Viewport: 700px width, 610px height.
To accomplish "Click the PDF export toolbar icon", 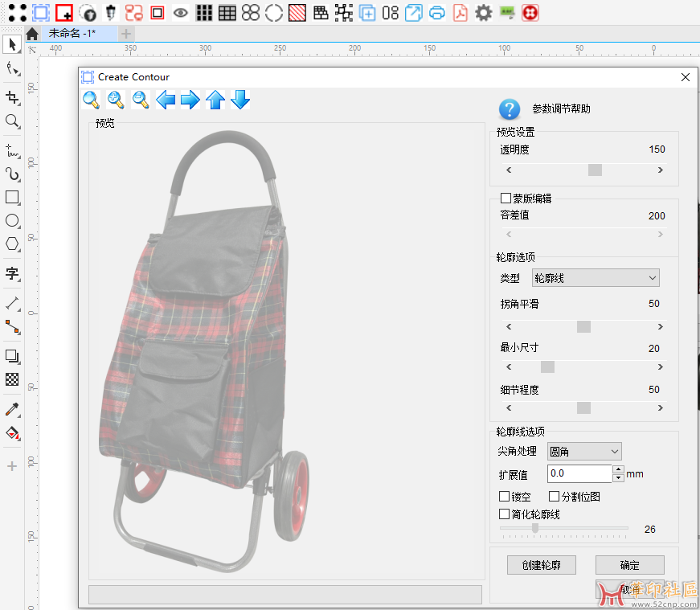I will pos(461,13).
